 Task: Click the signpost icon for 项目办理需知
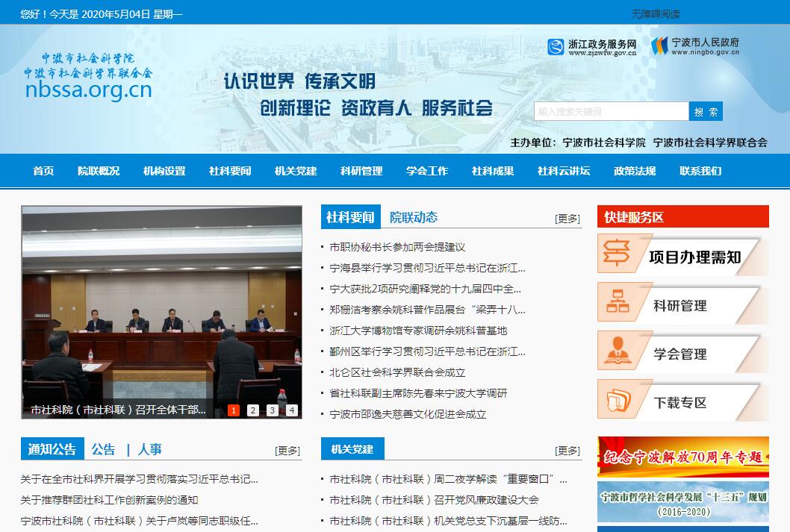[x=617, y=254]
